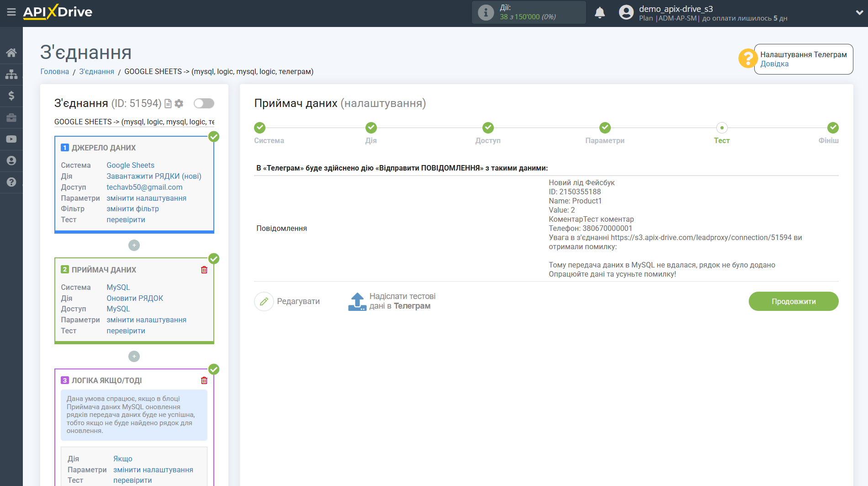Click змінити налаштування in MySQL receiver block

tap(146, 320)
